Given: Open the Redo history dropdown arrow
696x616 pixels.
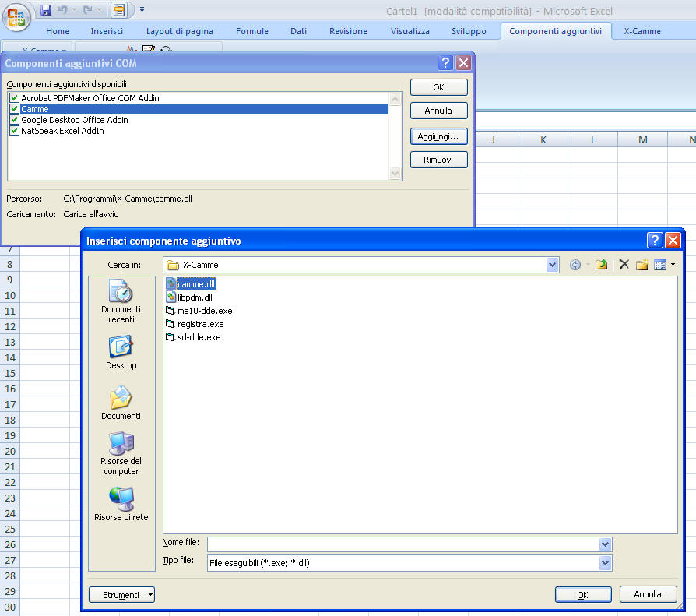Looking at the screenshot, I should click(99, 10).
